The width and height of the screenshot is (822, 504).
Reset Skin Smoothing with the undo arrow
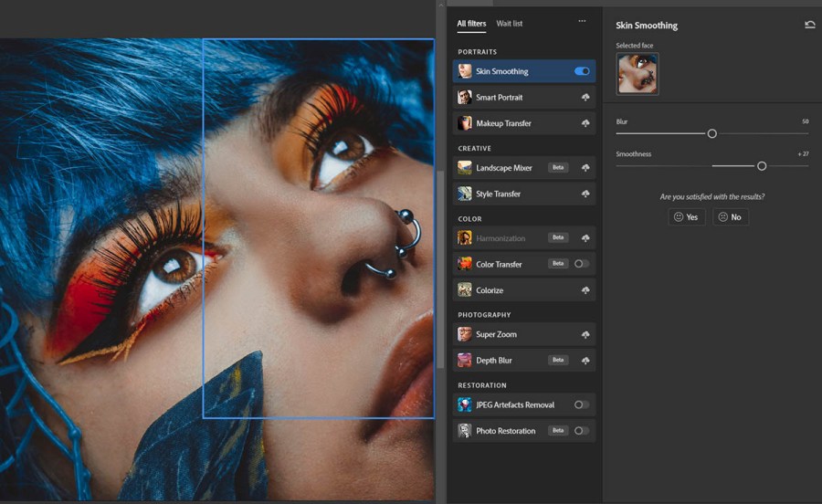(809, 26)
